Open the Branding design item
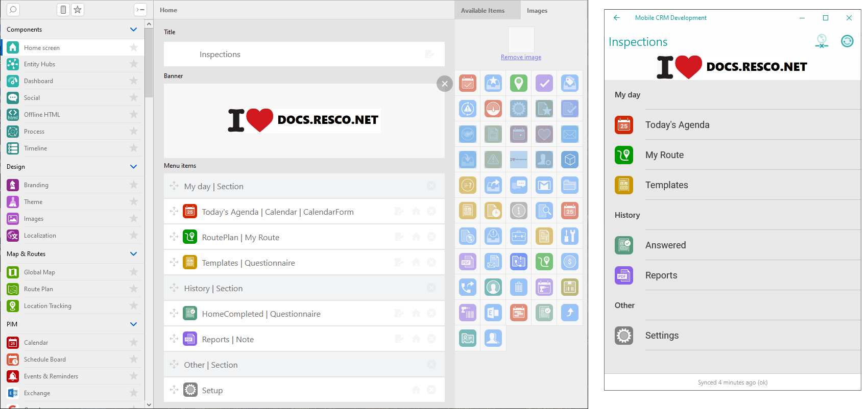This screenshot has width=868, height=409. tap(36, 185)
